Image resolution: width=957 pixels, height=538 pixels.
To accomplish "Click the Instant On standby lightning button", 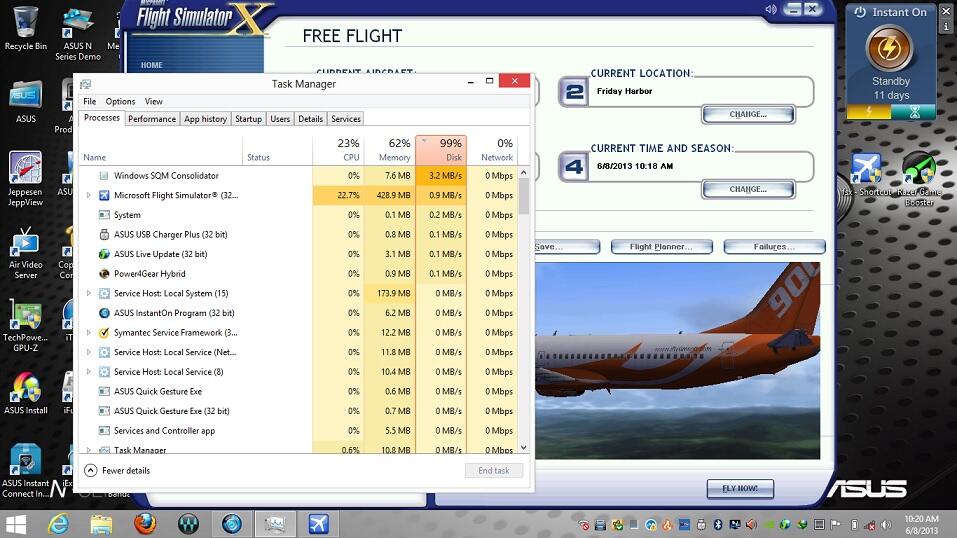I will point(890,48).
